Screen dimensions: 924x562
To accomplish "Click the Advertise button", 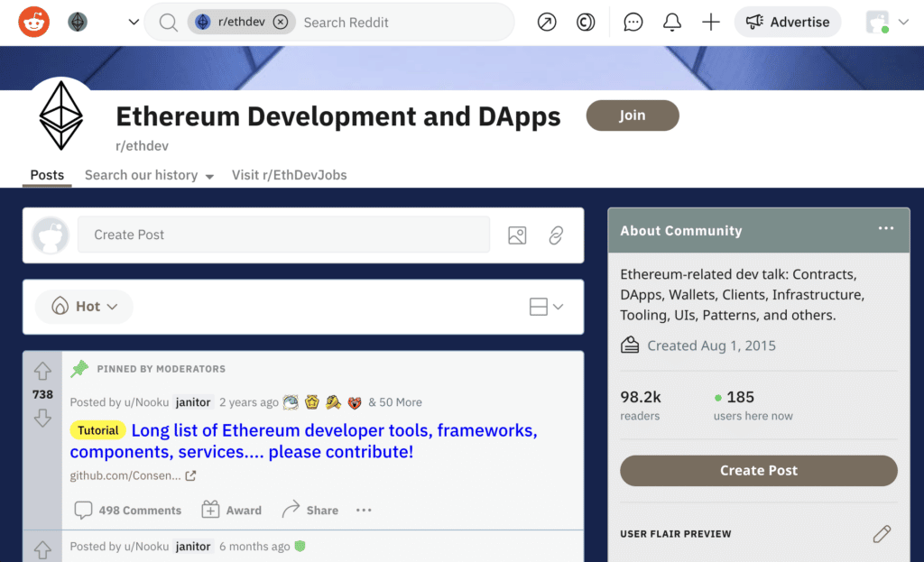I will 787,22.
